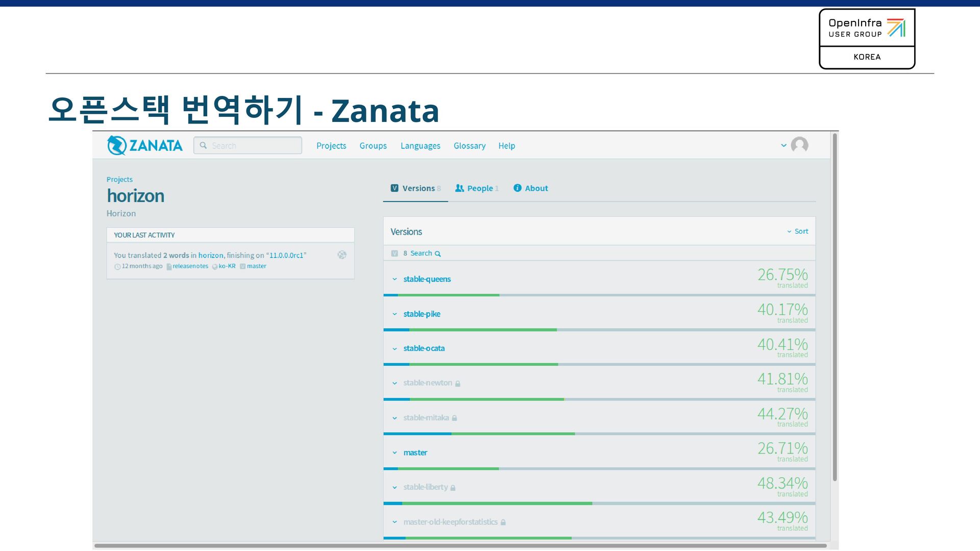Click the stable-newton locked version
The image size is (980, 551).
pos(428,383)
